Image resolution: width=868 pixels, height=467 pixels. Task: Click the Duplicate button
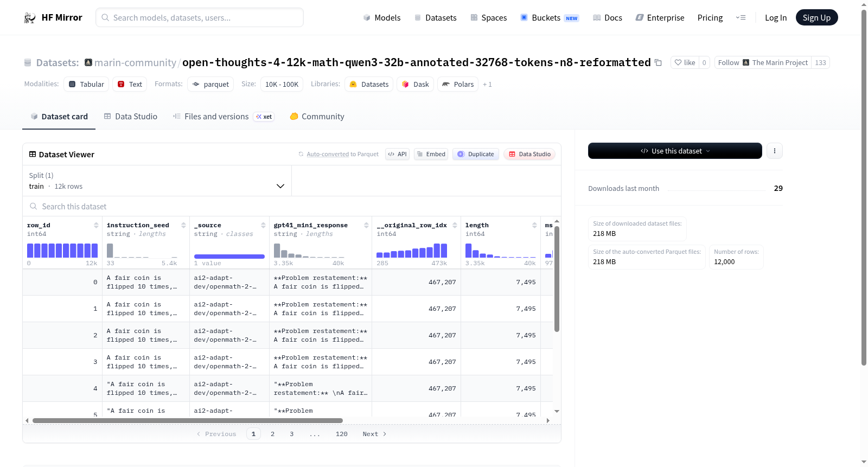pos(476,154)
